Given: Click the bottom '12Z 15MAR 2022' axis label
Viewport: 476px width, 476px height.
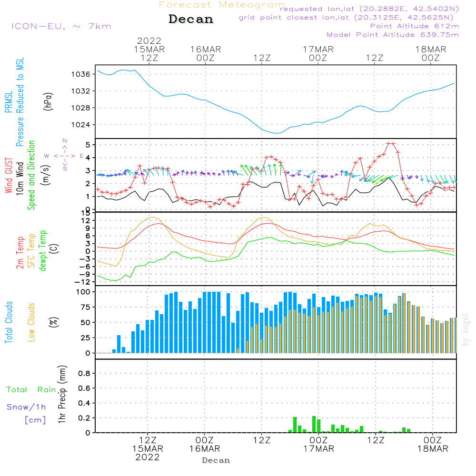Looking at the screenshot, I should [148, 449].
